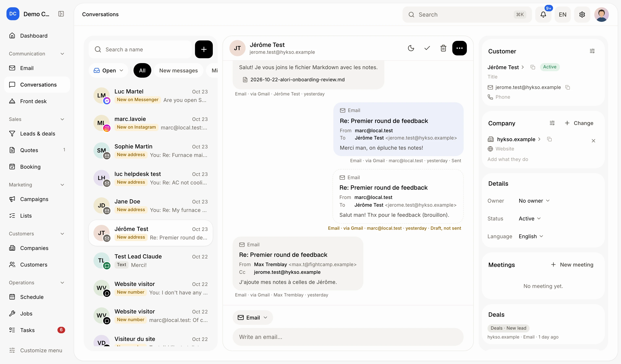This screenshot has height=364, width=621.
Task: Open the three-dots more options button
Action: [x=459, y=48]
